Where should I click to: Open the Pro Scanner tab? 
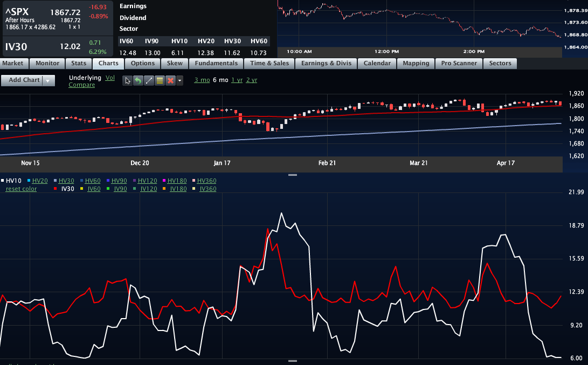(x=459, y=63)
